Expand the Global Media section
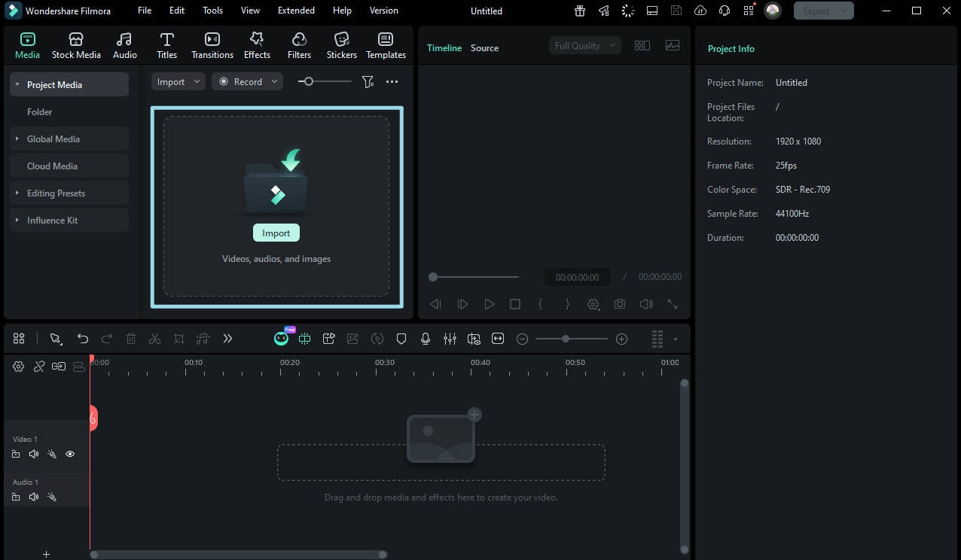The width and height of the screenshot is (961, 560). click(17, 138)
